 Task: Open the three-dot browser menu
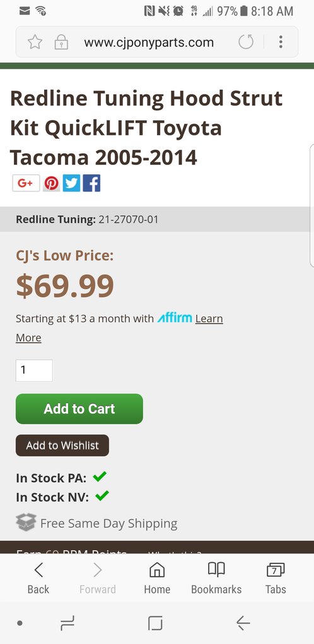281,42
